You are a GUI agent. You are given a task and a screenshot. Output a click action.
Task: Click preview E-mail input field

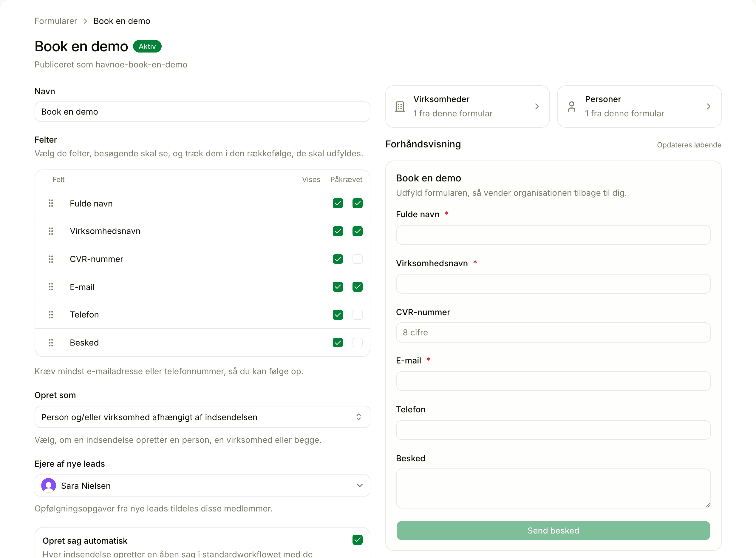[x=553, y=381]
